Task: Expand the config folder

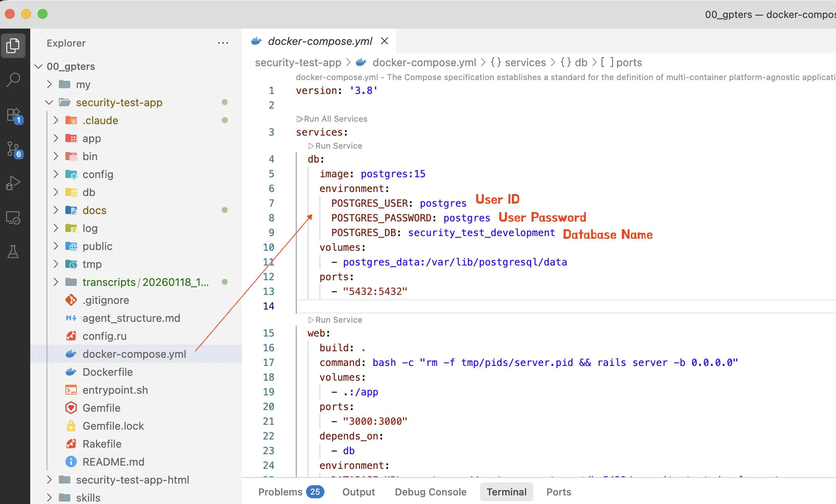Action: (56, 174)
